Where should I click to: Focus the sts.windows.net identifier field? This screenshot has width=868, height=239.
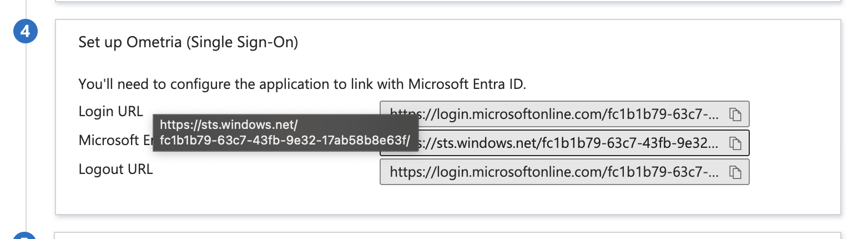pyautogui.click(x=564, y=143)
